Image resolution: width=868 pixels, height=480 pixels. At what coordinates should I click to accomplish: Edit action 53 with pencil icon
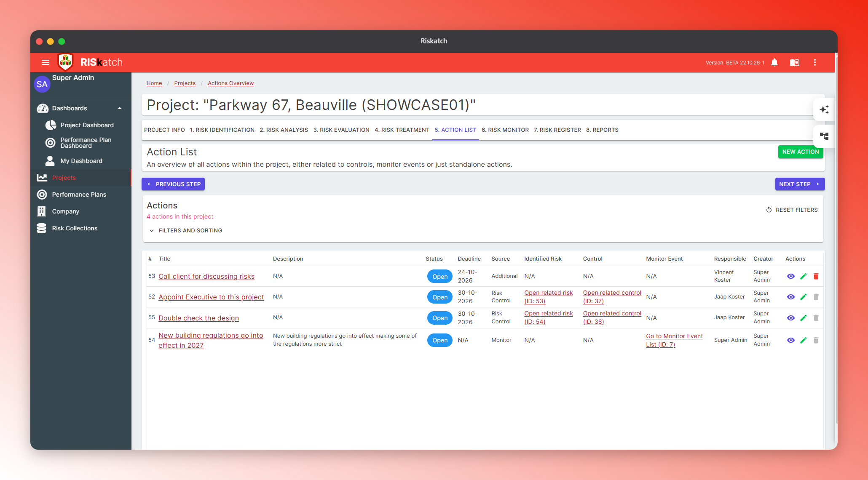coord(804,276)
